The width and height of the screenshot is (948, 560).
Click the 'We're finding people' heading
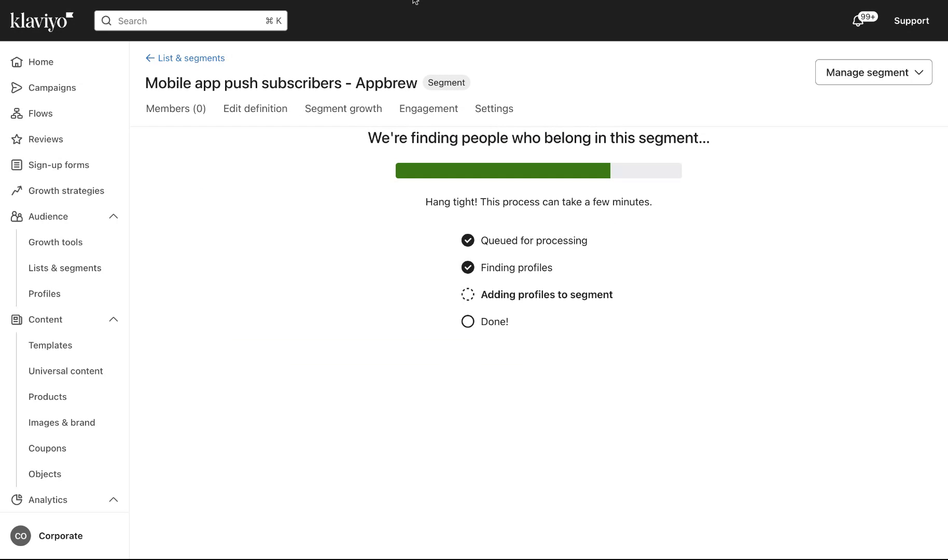click(539, 138)
